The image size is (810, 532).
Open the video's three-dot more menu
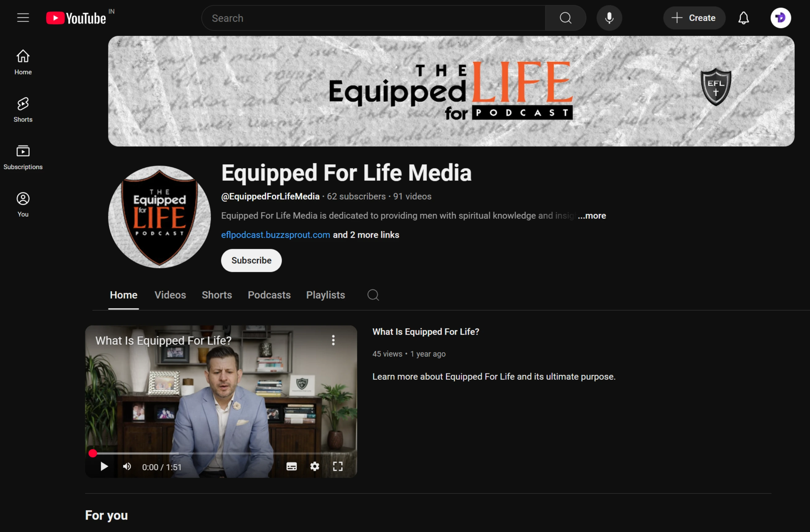coord(333,340)
